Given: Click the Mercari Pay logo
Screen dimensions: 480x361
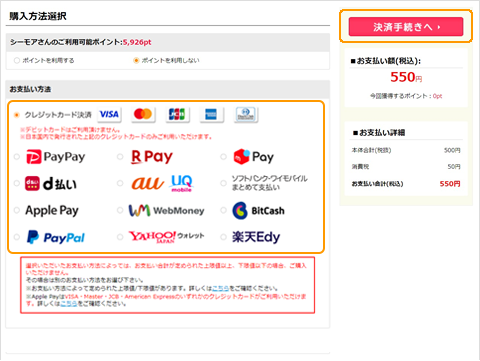Looking at the screenshot, I should [x=253, y=157].
